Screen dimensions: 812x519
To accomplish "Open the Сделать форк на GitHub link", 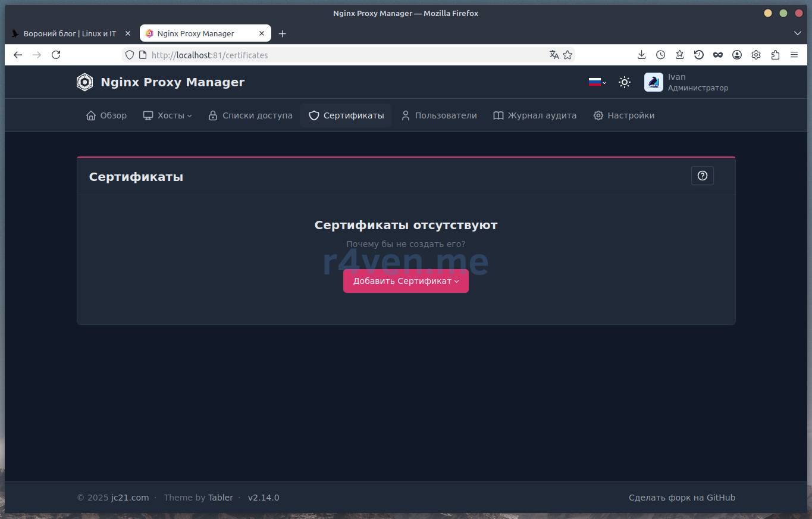I will [682, 498].
